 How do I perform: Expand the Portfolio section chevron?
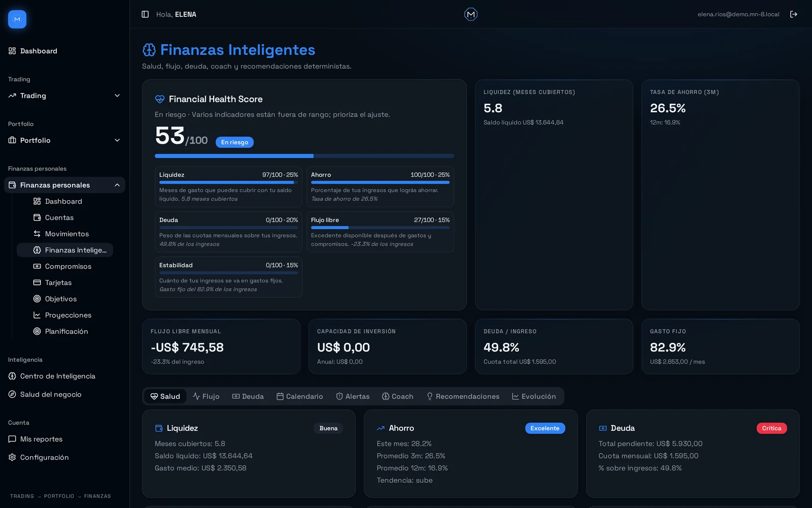point(117,140)
